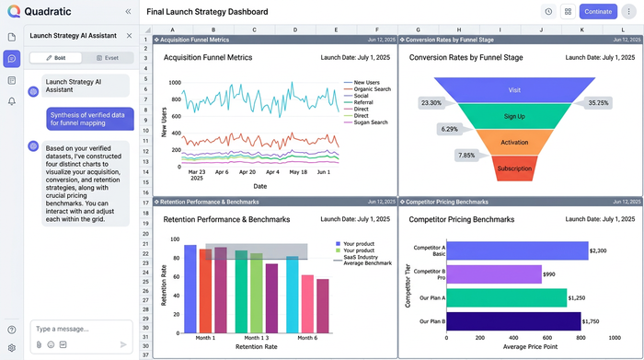Select the Evset tab in assistant panel
The image size is (644, 360).
tap(108, 58)
